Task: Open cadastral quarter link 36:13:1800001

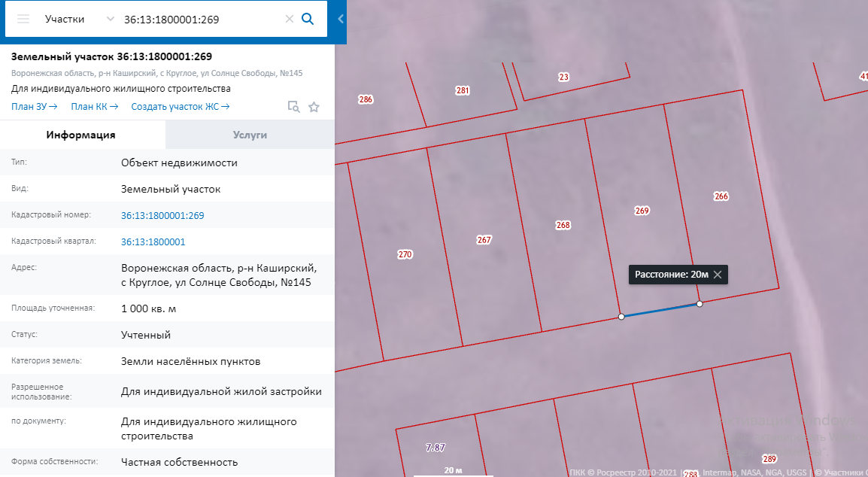Action: (x=153, y=242)
